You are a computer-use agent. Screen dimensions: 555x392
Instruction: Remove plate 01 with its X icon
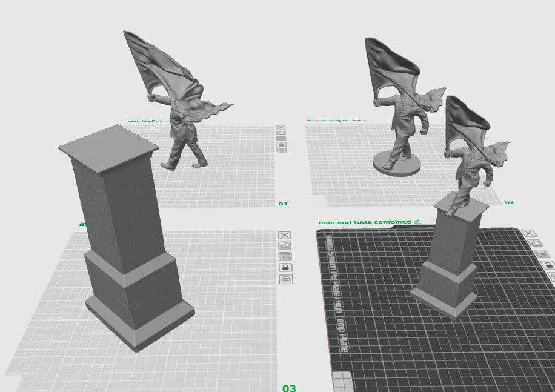(281, 127)
